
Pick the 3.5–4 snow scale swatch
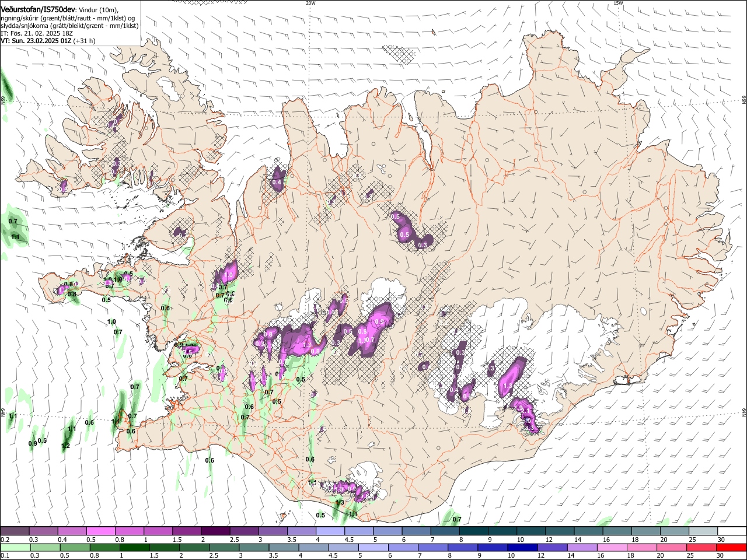click(301, 531)
